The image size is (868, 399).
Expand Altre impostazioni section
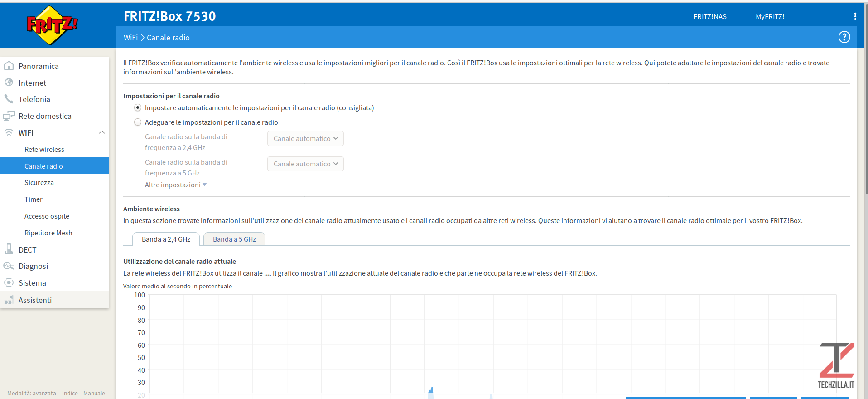(x=176, y=185)
